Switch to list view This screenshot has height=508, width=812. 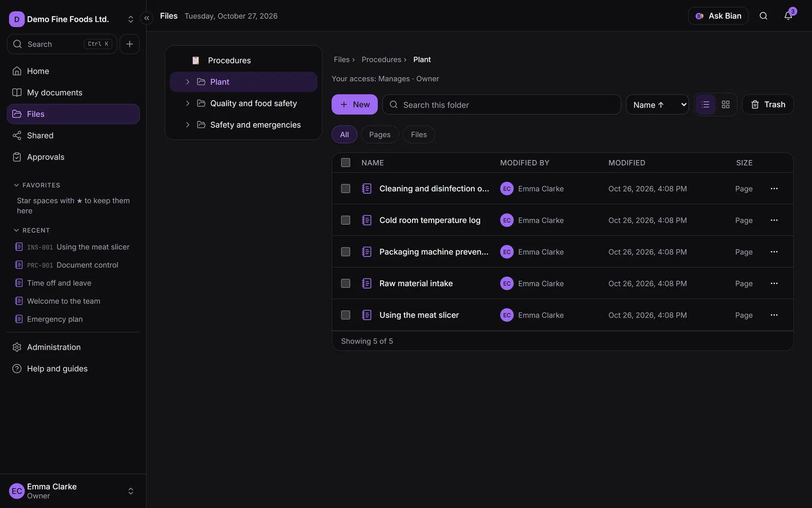tap(705, 105)
